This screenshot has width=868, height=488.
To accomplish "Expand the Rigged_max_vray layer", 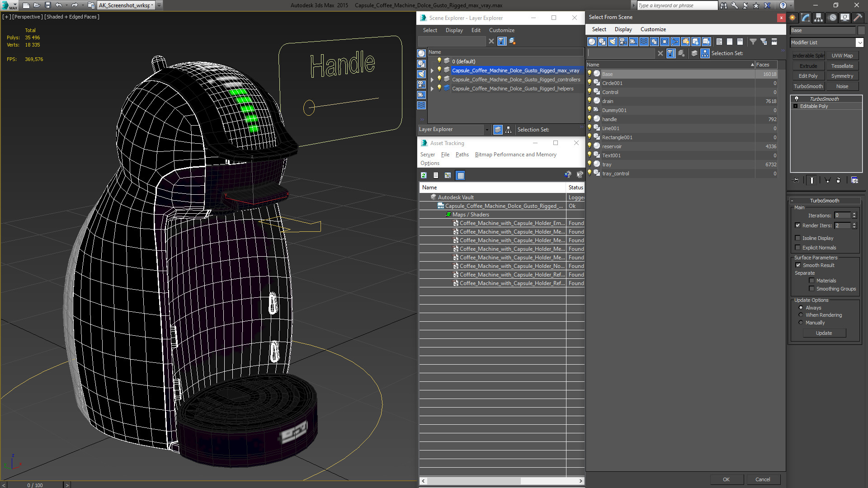I will (x=432, y=70).
